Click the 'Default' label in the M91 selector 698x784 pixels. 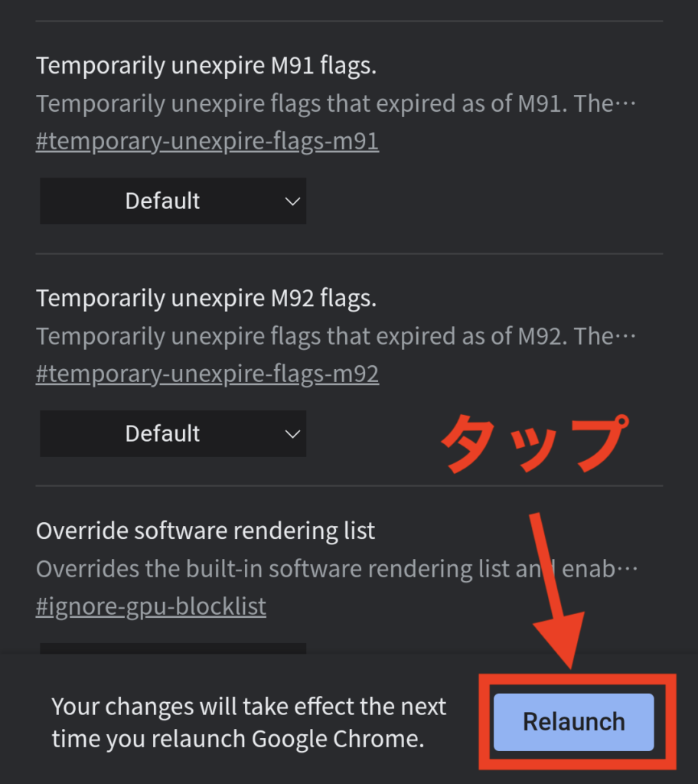pyautogui.click(x=162, y=201)
